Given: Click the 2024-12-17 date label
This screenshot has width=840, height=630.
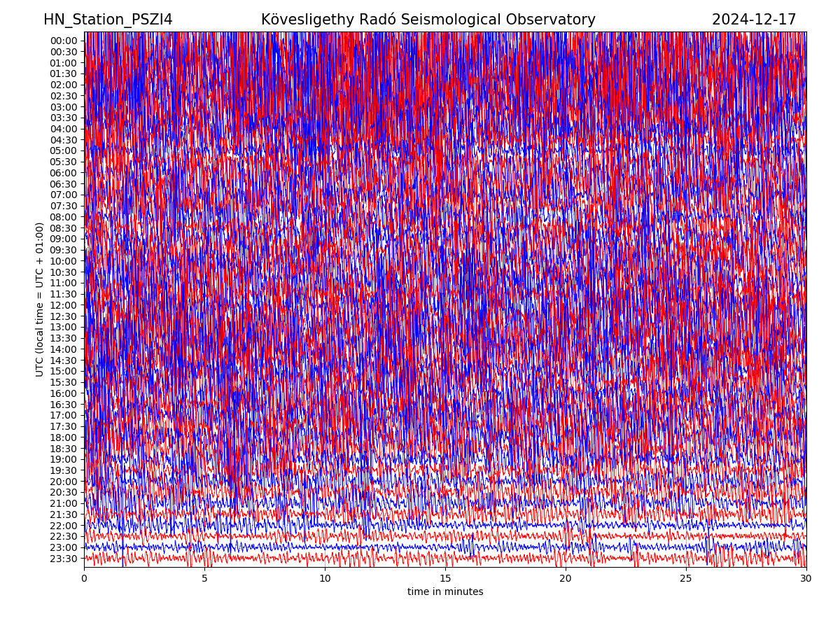Looking at the screenshot, I should click(x=753, y=20).
